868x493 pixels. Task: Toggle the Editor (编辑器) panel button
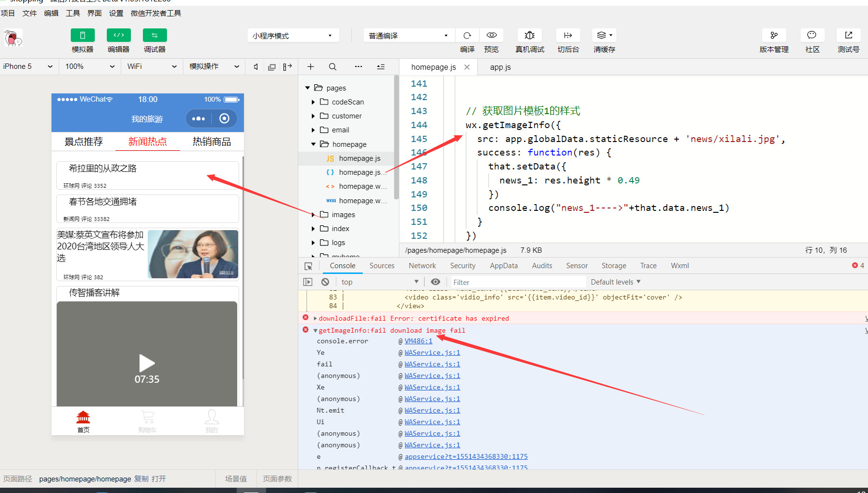point(118,36)
